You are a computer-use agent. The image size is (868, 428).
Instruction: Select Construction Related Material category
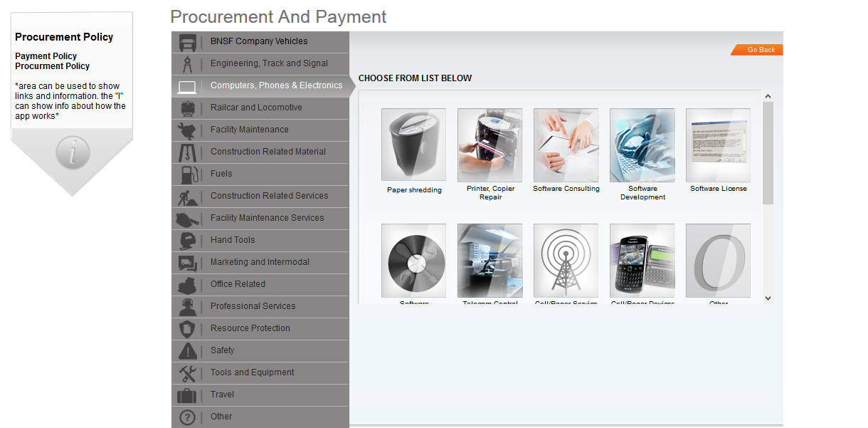tap(260, 152)
